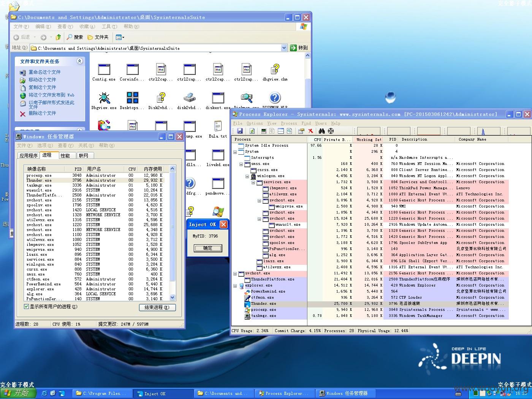This screenshot has height=399, width=532.
Task: Click 复制这个文件 task link
Action: (x=42, y=87)
